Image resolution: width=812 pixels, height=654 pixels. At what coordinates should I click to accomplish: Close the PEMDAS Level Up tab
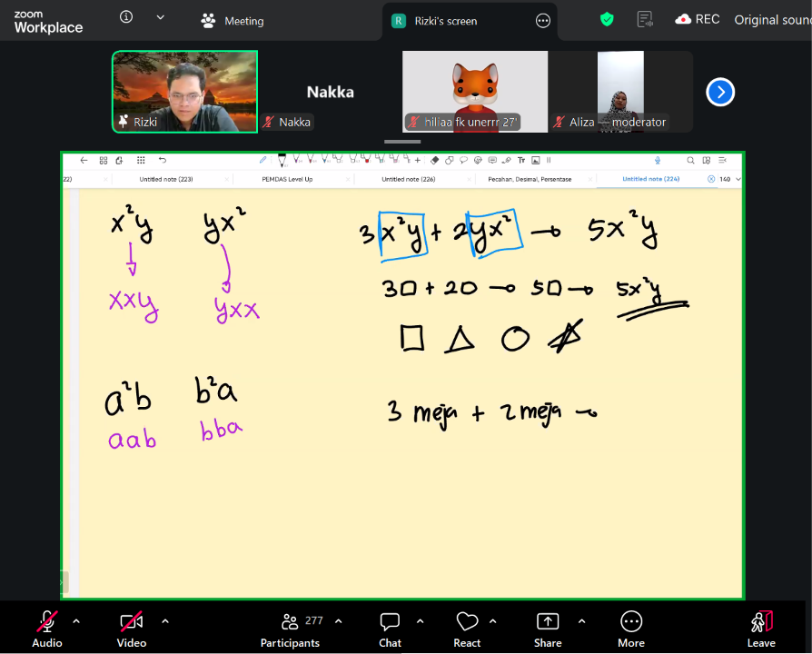pyautogui.click(x=348, y=179)
